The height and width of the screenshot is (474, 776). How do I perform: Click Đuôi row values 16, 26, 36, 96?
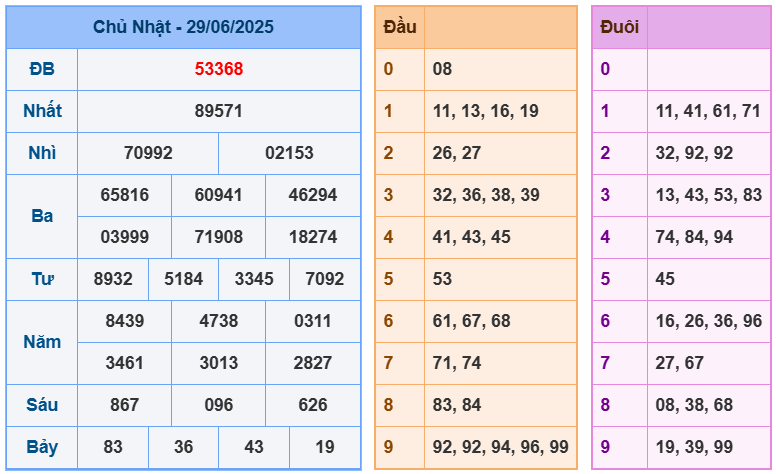[x=708, y=321]
